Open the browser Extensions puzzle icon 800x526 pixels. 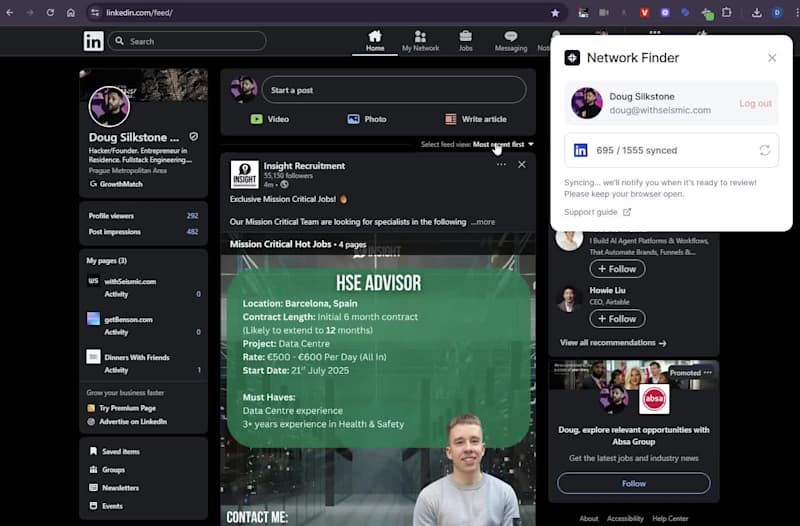point(727,13)
